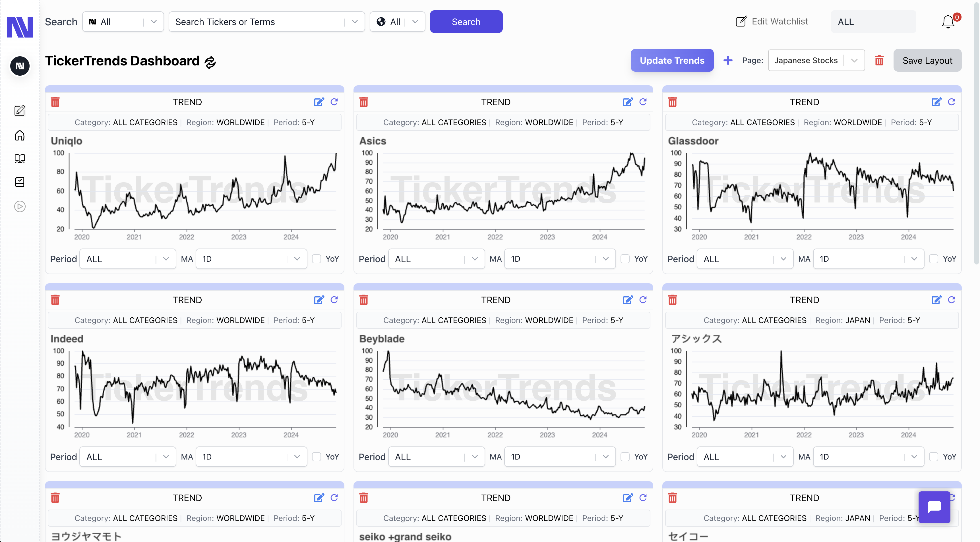The height and width of the screenshot is (542, 980).
Task: Open the chat support widget
Action: pos(934,507)
